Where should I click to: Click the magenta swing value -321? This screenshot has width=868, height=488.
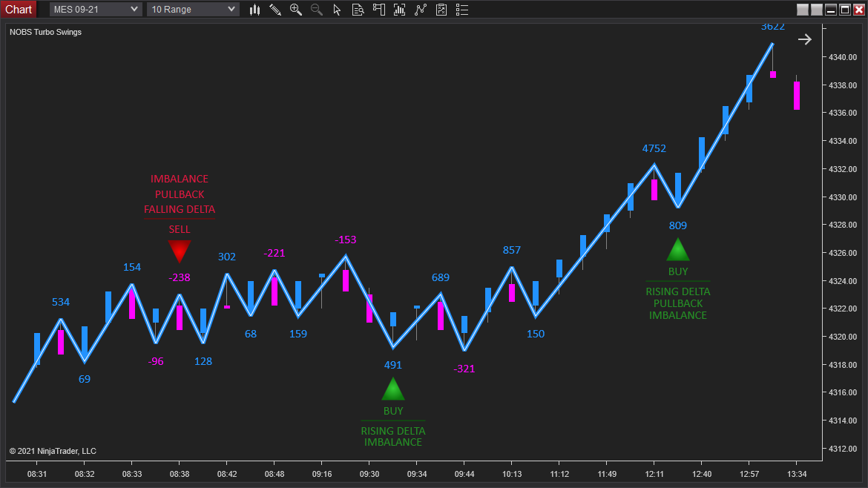tap(464, 369)
